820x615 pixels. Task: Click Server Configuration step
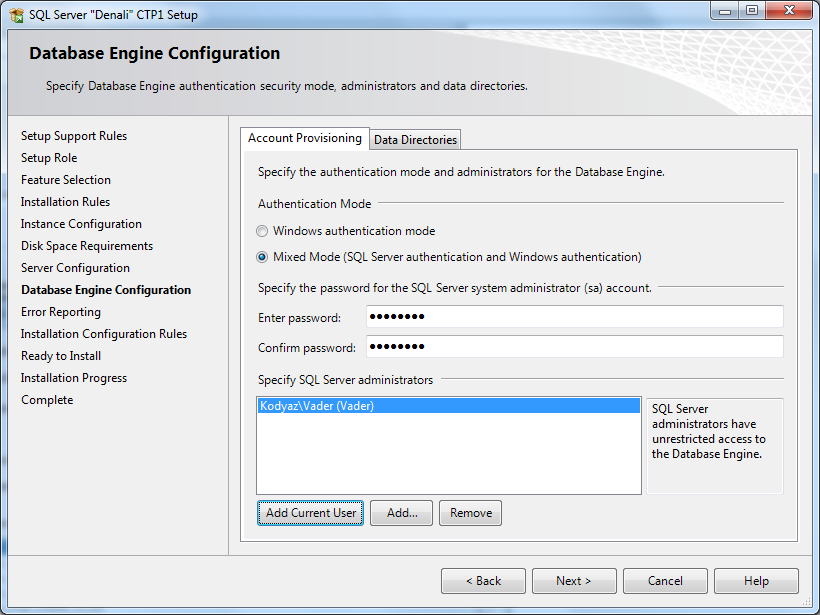click(x=75, y=268)
